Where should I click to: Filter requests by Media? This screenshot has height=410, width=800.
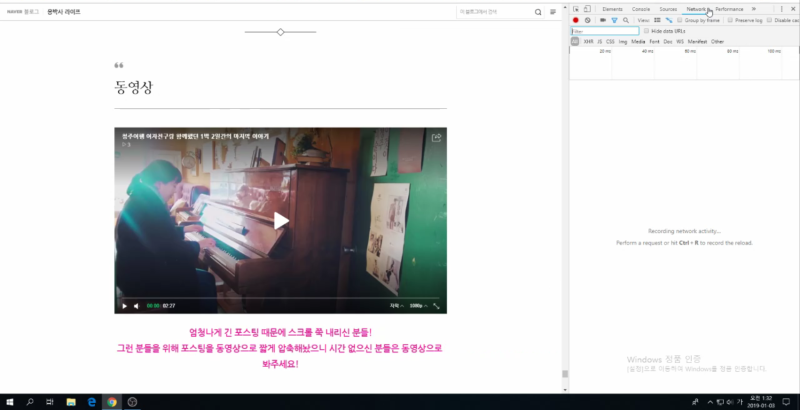coord(638,42)
